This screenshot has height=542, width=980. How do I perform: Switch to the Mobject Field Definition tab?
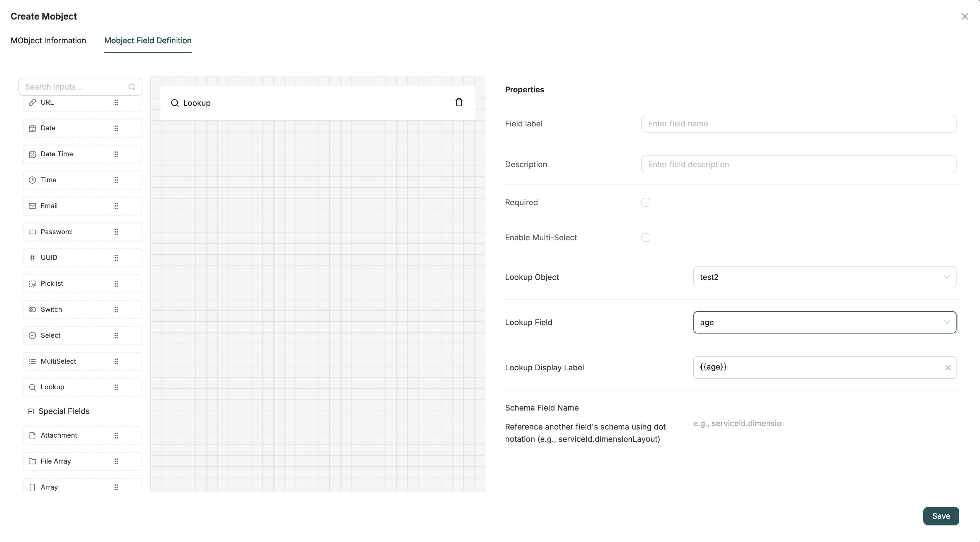coord(148,41)
